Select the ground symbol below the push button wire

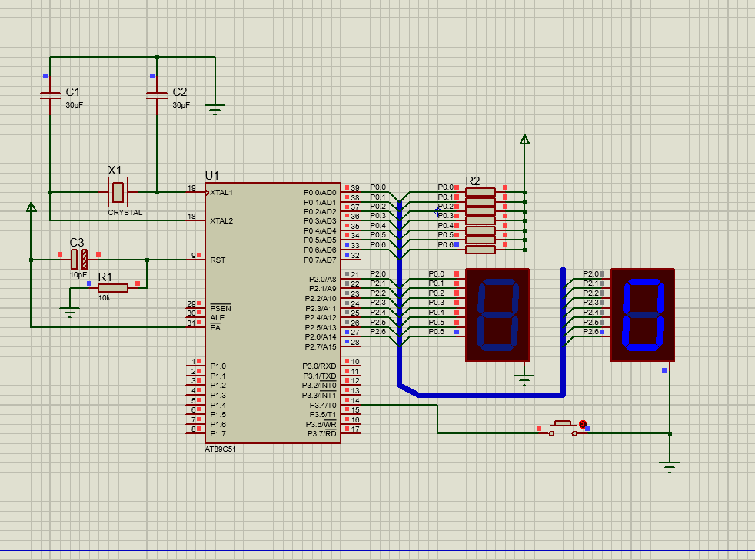[670, 467]
